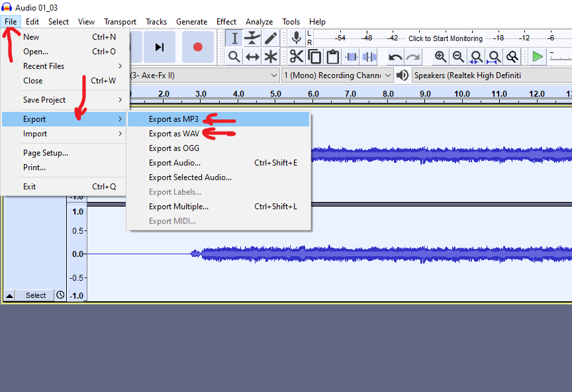Collapse track with the up-arrow button
Viewport: 572px width, 392px height.
(9, 295)
